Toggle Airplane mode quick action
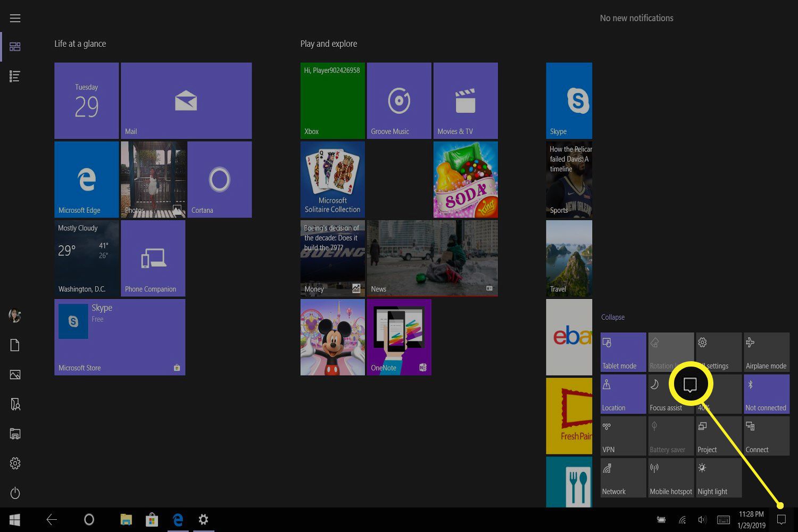The image size is (798, 532). (767, 352)
